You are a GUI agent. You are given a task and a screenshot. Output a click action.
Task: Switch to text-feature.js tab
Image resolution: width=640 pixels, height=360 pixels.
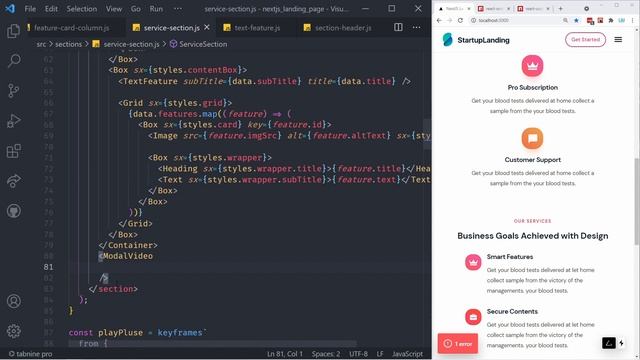click(x=257, y=28)
